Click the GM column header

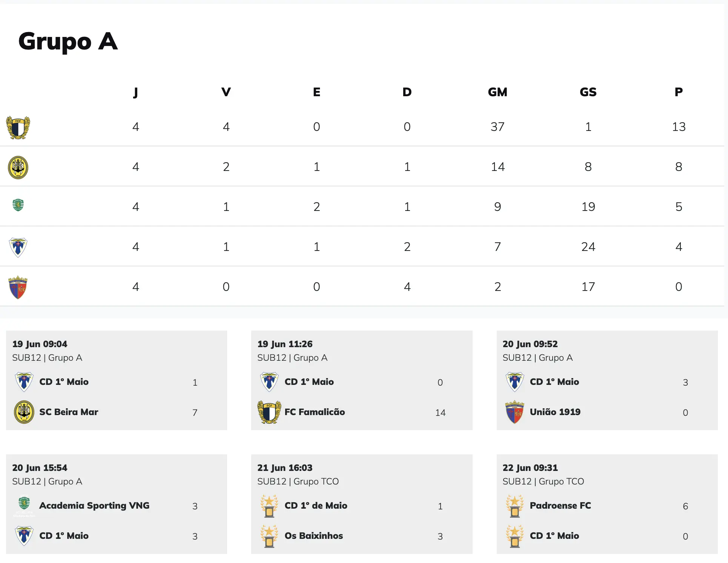pyautogui.click(x=498, y=92)
